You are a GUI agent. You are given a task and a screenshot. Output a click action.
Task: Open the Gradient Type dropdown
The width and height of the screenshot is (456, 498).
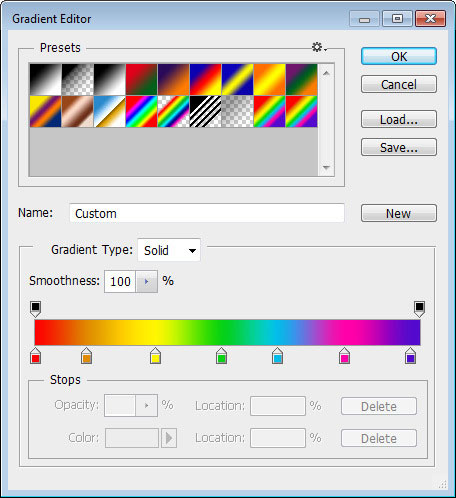pos(169,250)
